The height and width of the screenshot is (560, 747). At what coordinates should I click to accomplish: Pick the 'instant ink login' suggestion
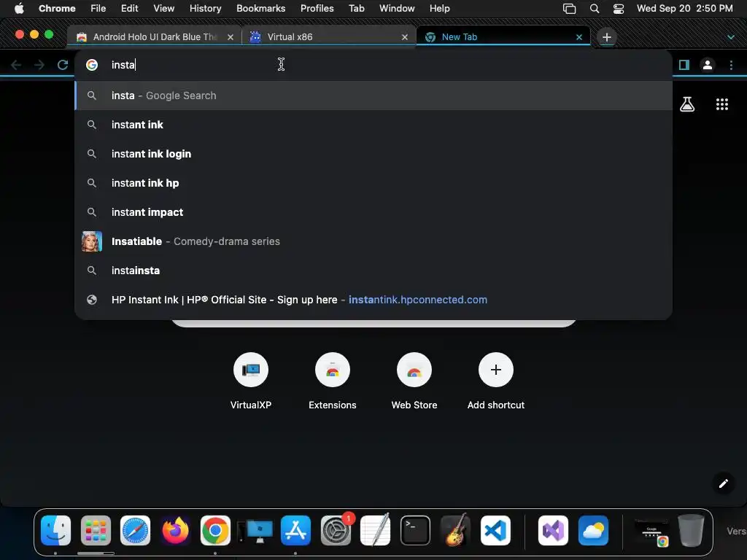tap(373, 154)
